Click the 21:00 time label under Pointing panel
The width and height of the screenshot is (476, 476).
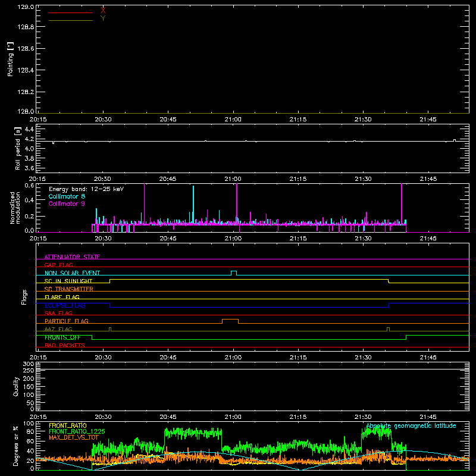click(233, 120)
